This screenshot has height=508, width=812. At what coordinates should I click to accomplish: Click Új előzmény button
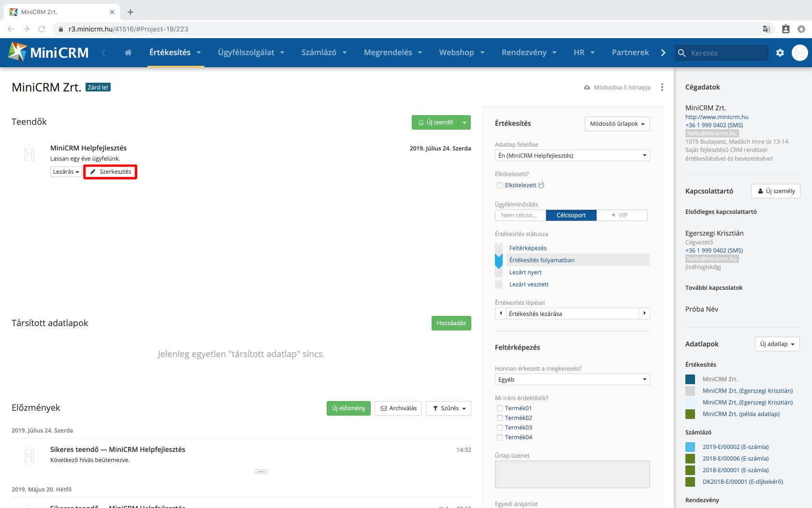click(348, 408)
